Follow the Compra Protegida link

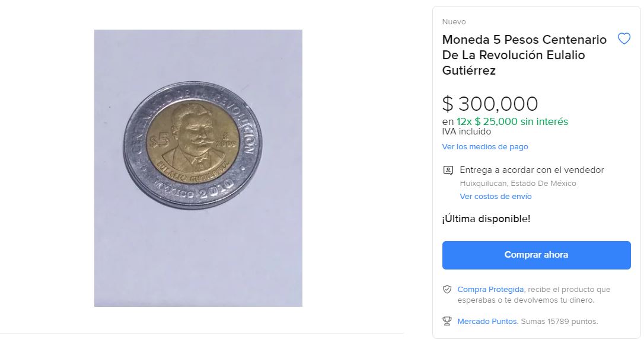[490, 290]
